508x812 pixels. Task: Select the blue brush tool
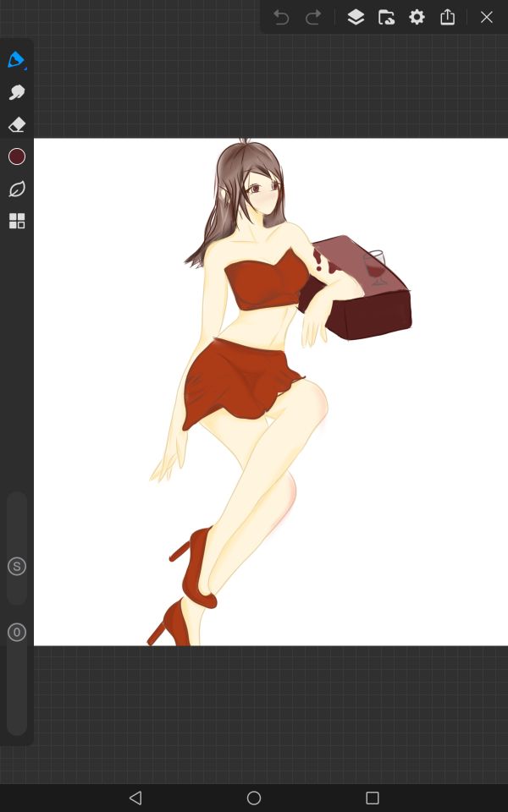click(x=17, y=60)
